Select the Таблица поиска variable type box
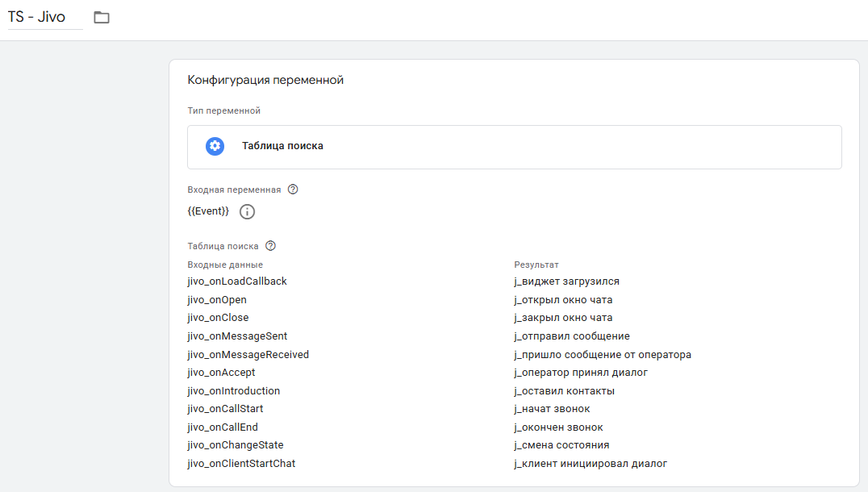Viewport: 868px width, 492px height. (x=515, y=147)
